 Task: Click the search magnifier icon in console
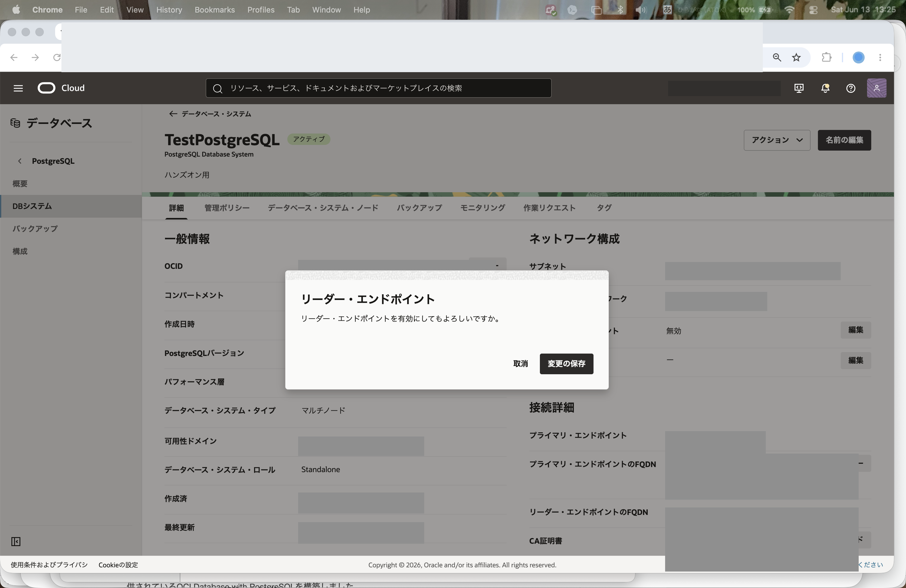pos(218,89)
